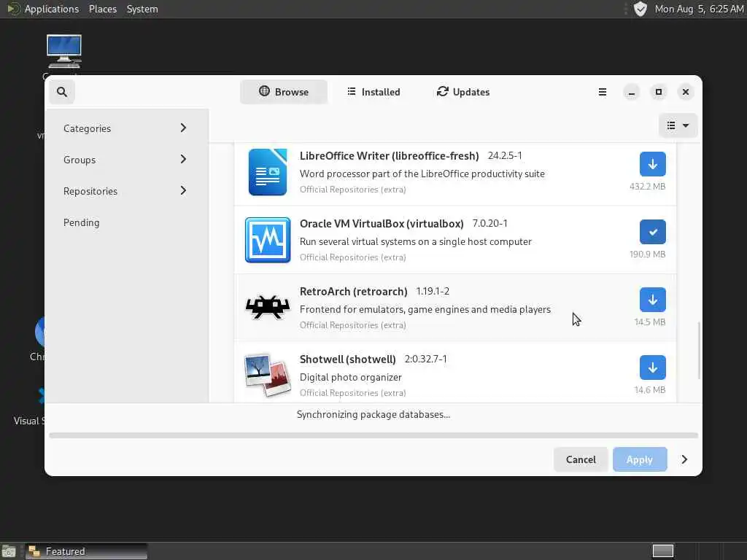The image size is (747, 560).
Task: Click the RetroArch (retroarch) title
Action: coord(354,292)
